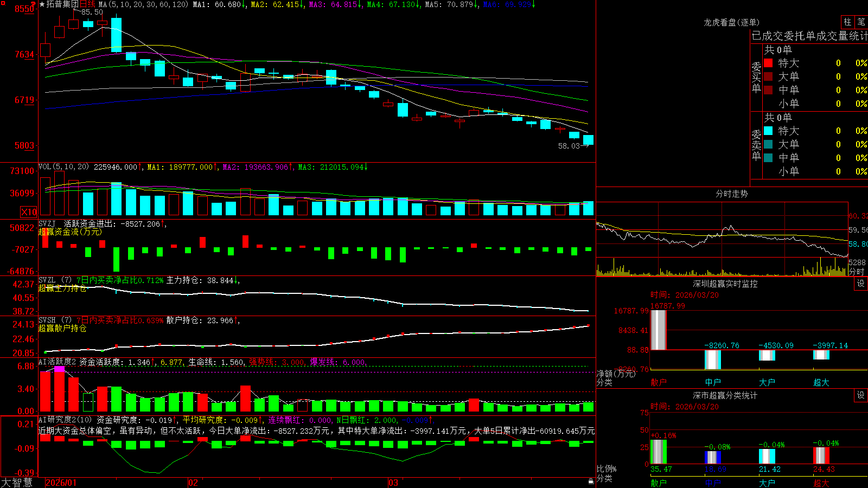Select the MA(5,10,20,30,60,120) indicator label
This screenshot has height=488, width=868.
143,4
